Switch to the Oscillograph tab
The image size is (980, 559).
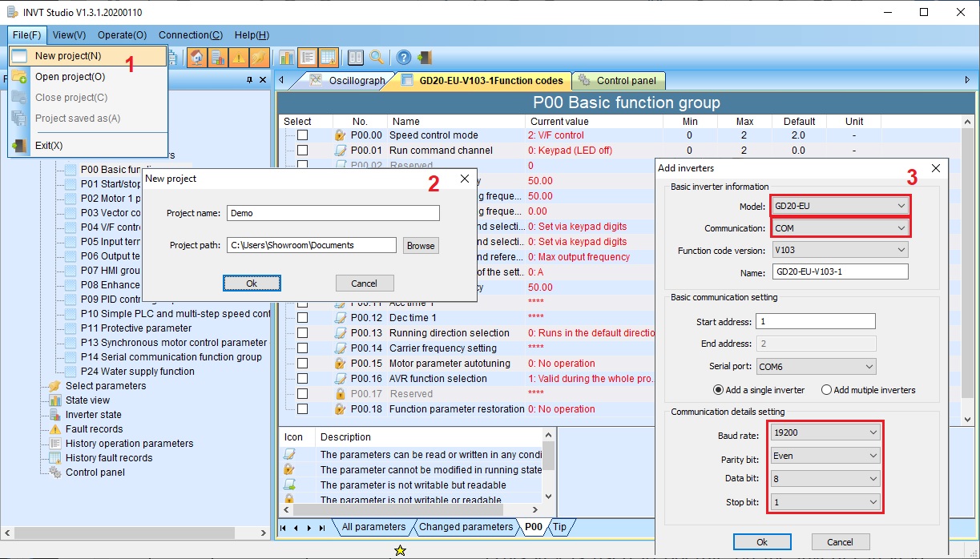(348, 80)
